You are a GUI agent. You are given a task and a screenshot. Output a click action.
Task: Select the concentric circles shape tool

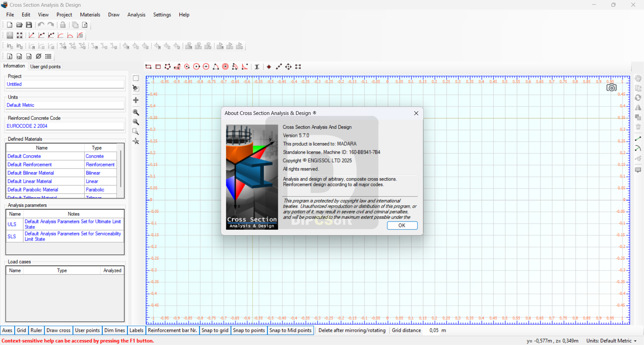pyautogui.click(x=226, y=67)
